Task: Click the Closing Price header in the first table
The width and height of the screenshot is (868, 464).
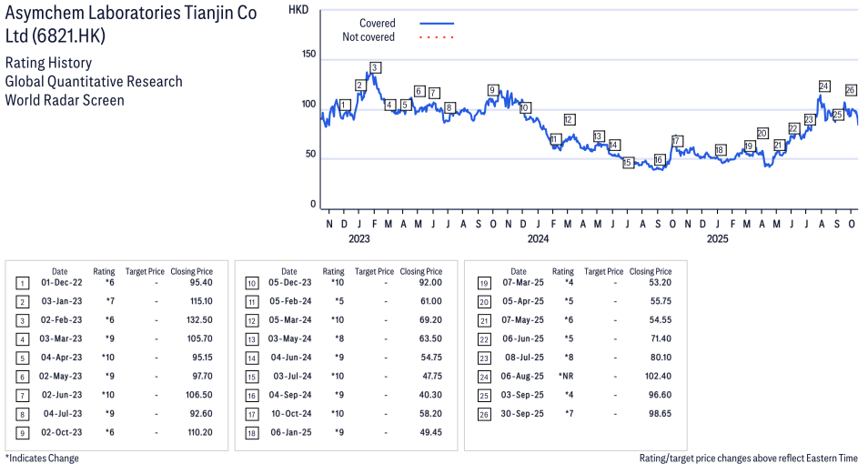Action: (x=191, y=271)
